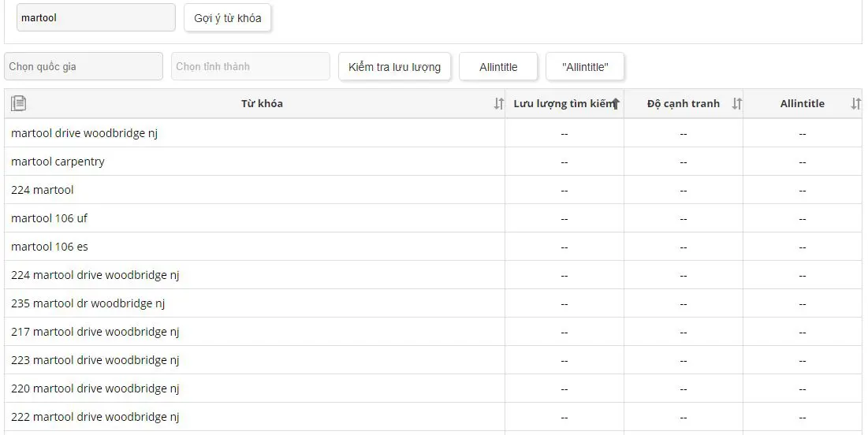Select keyword 235 martool dr woodbridge nj

click(88, 303)
